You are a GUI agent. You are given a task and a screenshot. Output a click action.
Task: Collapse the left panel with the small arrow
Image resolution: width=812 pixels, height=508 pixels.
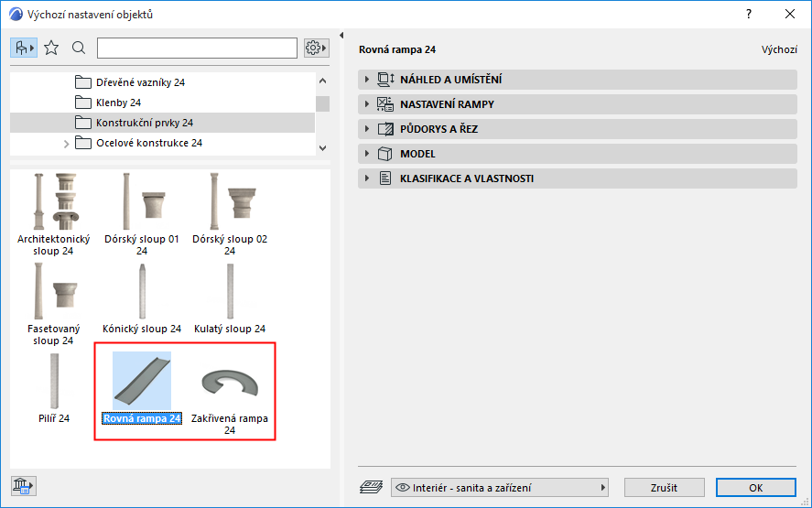[341, 35]
